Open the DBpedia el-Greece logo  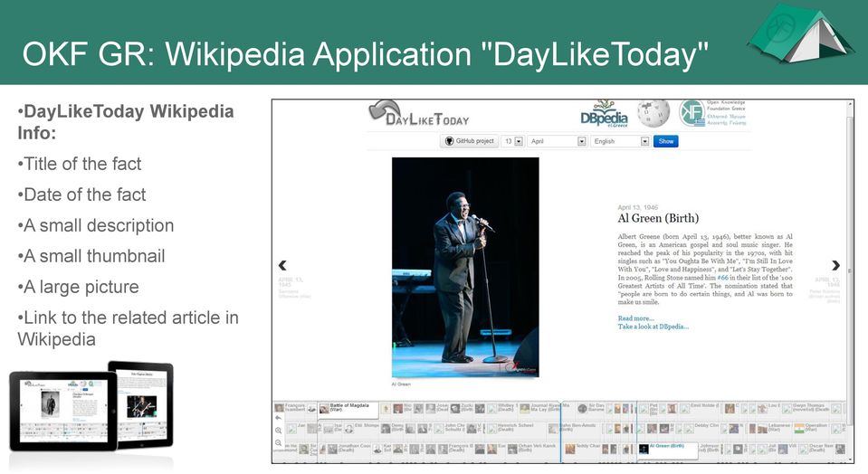click(604, 114)
